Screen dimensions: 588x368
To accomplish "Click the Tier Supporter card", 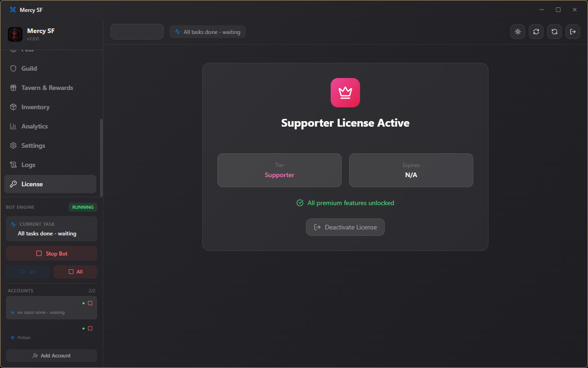I will 279,170.
